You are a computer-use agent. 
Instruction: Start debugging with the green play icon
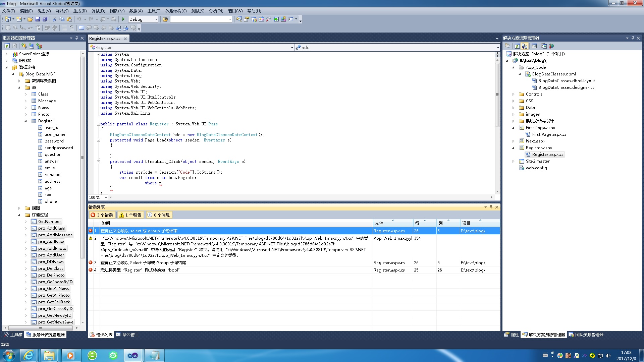tap(123, 19)
